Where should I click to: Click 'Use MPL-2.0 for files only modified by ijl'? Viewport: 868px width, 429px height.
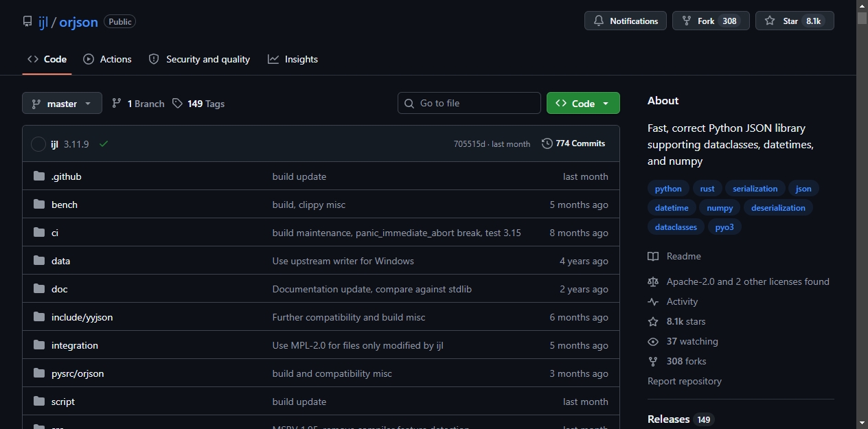(358, 345)
